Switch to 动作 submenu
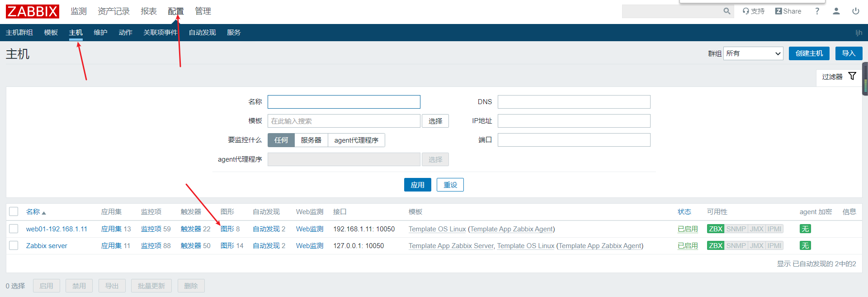This screenshot has width=868, height=297. tap(125, 33)
